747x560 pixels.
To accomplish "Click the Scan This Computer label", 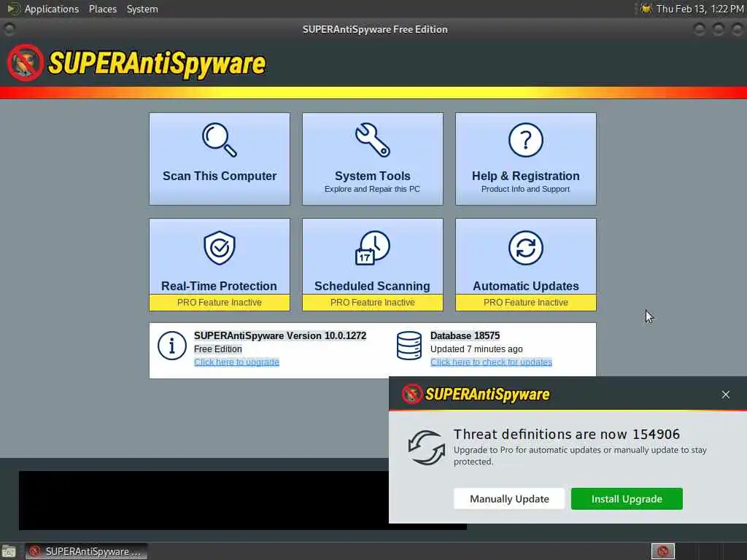I will 220,176.
